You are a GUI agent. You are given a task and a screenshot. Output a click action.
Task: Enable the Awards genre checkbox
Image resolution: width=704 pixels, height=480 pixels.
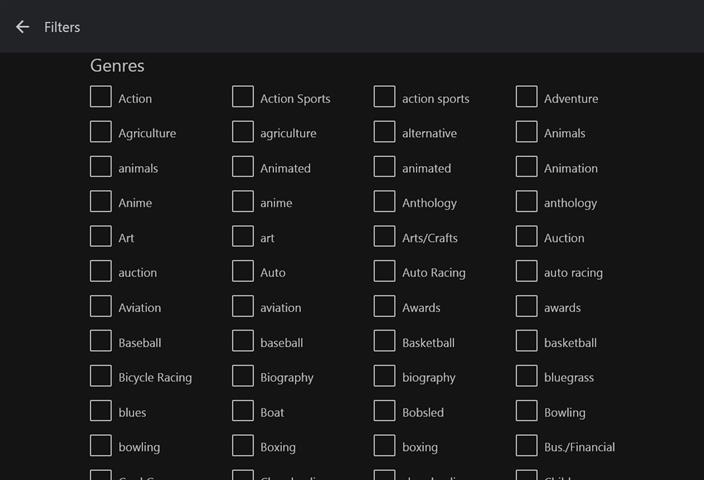385,307
